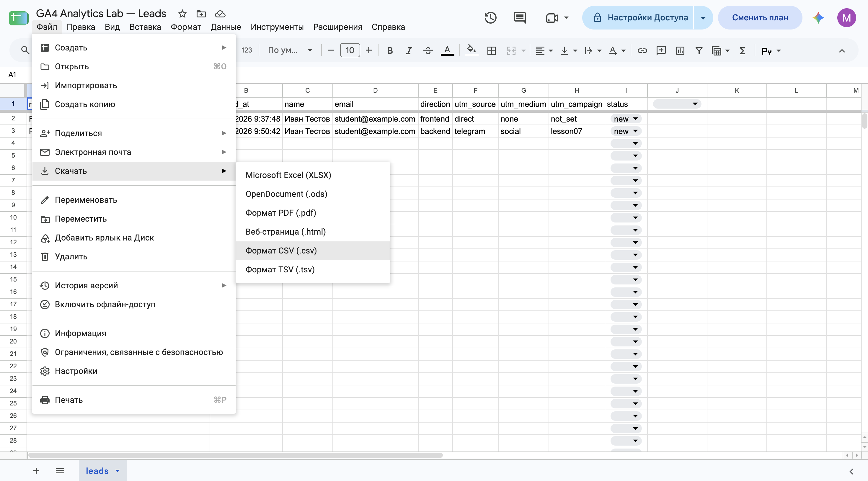Open the ruble currency format dropdown
The height and width of the screenshot is (481, 868).
click(x=771, y=50)
